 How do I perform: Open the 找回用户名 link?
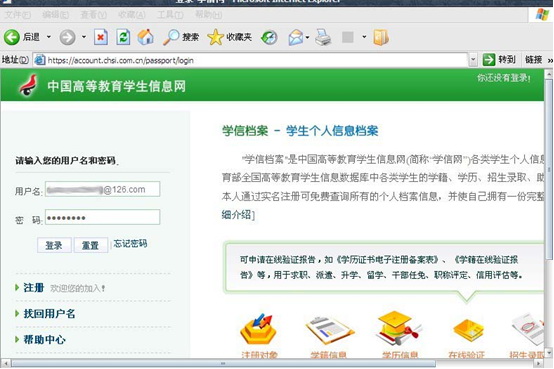[x=49, y=314]
